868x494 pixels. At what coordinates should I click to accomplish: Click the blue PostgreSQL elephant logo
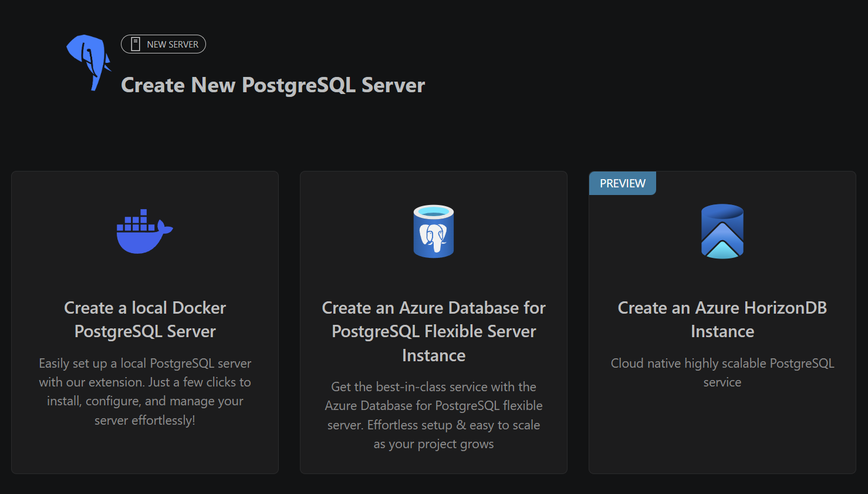coord(89,63)
